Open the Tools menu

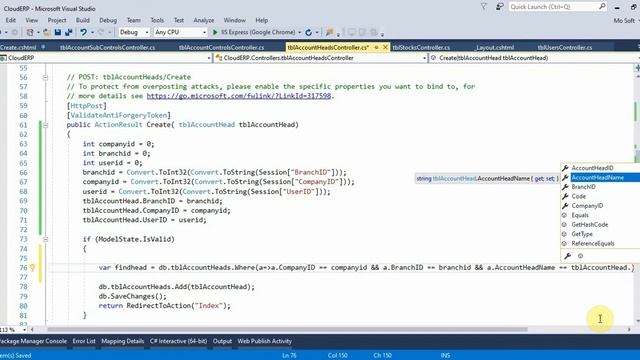click(x=157, y=20)
